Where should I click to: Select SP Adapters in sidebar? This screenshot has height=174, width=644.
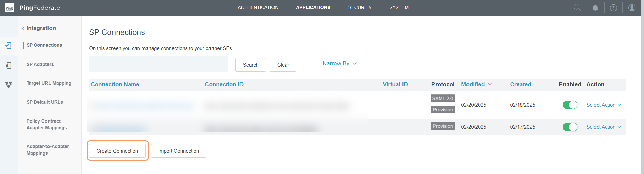40,64
